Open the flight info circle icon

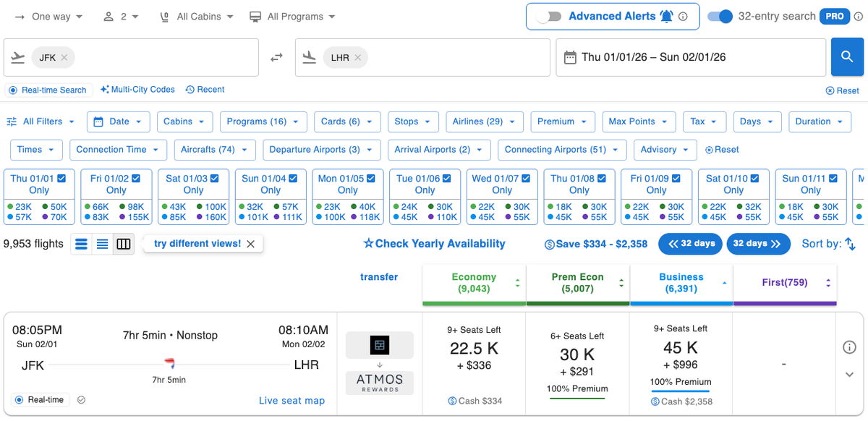tap(849, 347)
